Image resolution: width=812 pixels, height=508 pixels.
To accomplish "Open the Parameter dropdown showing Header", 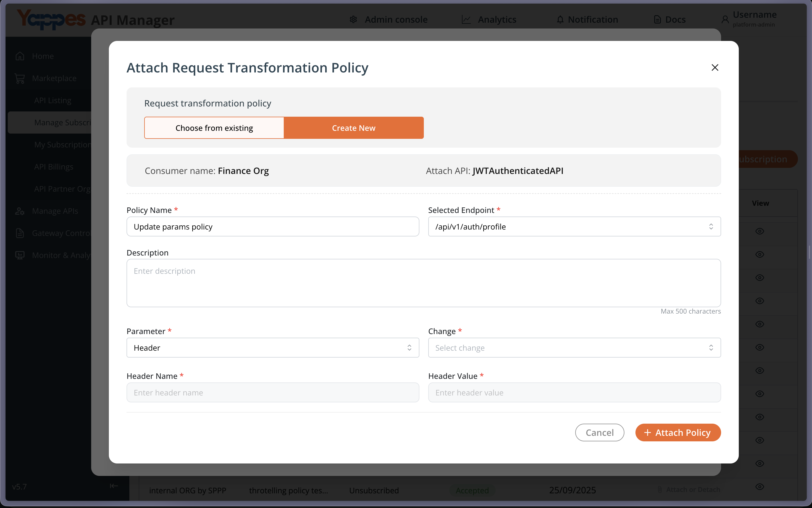I will (273, 347).
